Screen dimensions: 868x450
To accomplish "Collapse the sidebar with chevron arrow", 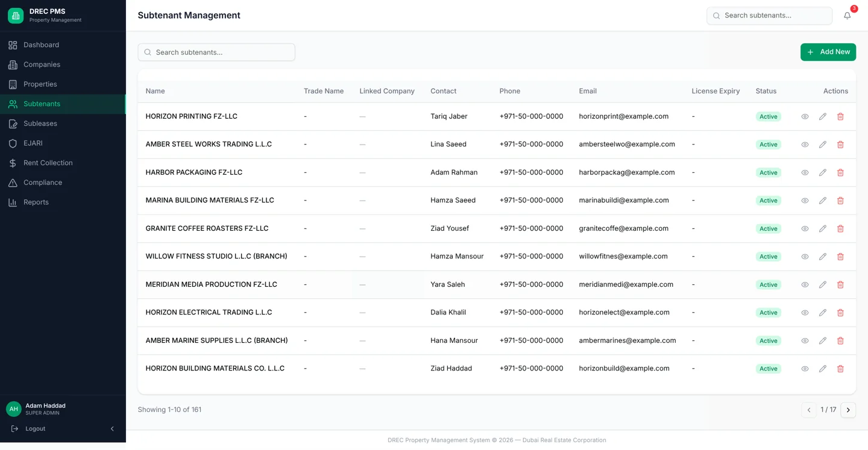I will pyautogui.click(x=112, y=429).
